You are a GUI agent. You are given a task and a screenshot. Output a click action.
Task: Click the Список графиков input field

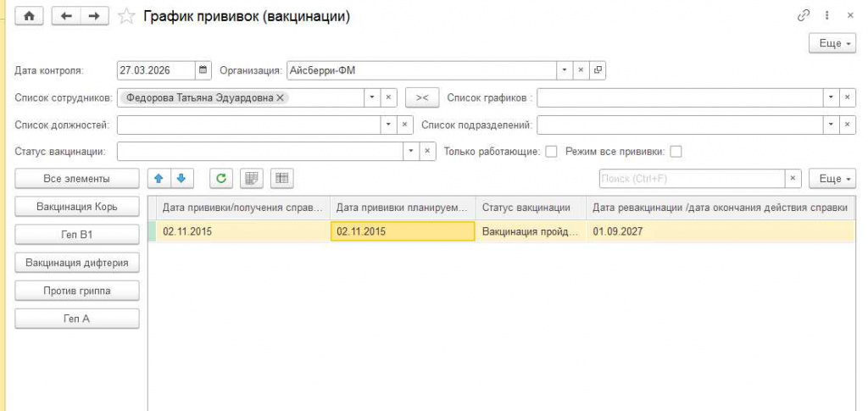[680, 97]
